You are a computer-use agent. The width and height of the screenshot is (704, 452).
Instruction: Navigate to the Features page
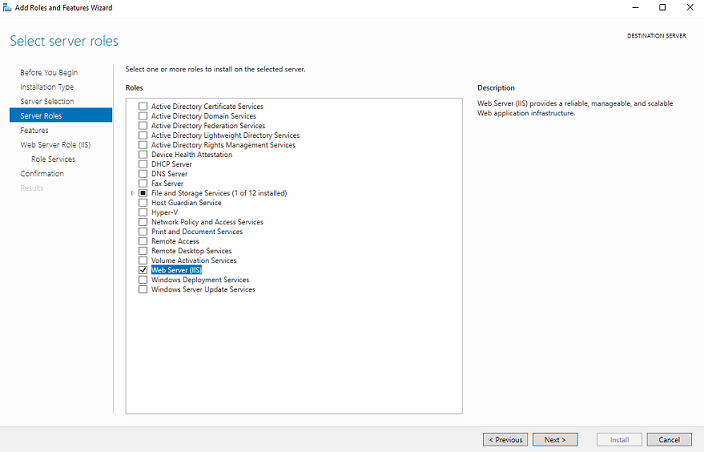[34, 130]
